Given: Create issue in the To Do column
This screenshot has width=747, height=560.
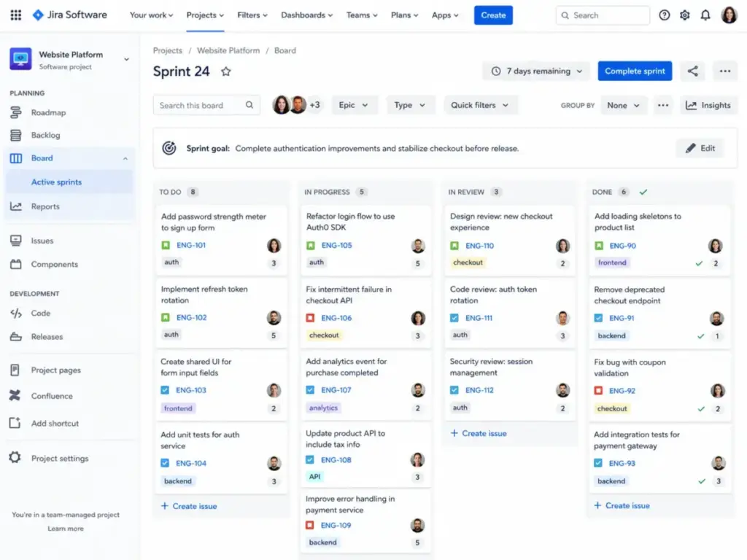Looking at the screenshot, I should point(189,506).
